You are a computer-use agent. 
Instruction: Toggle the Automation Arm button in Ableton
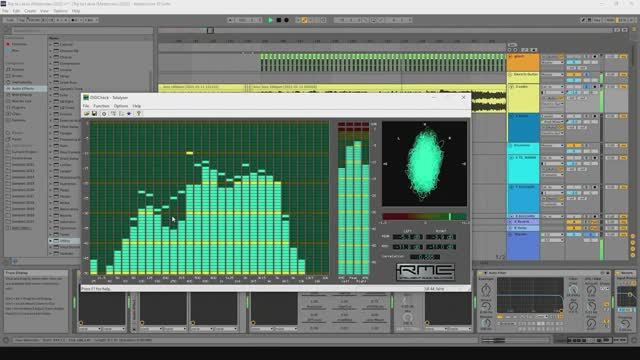[304, 20]
